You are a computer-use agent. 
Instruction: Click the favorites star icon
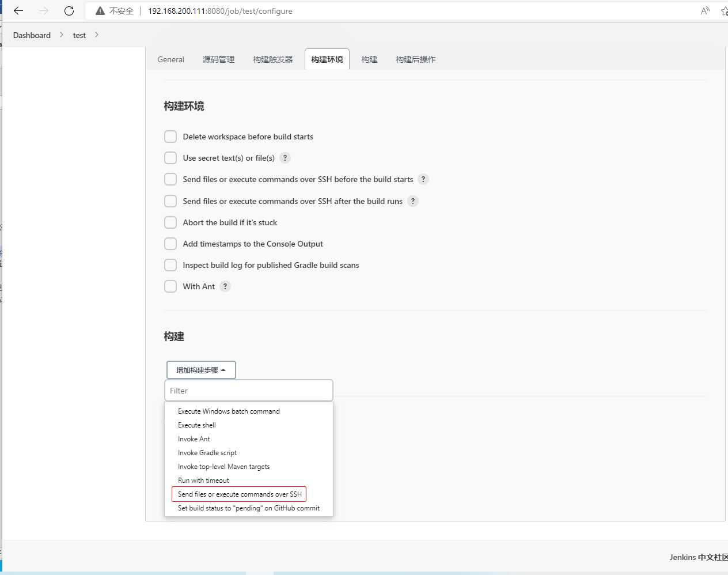[725, 11]
